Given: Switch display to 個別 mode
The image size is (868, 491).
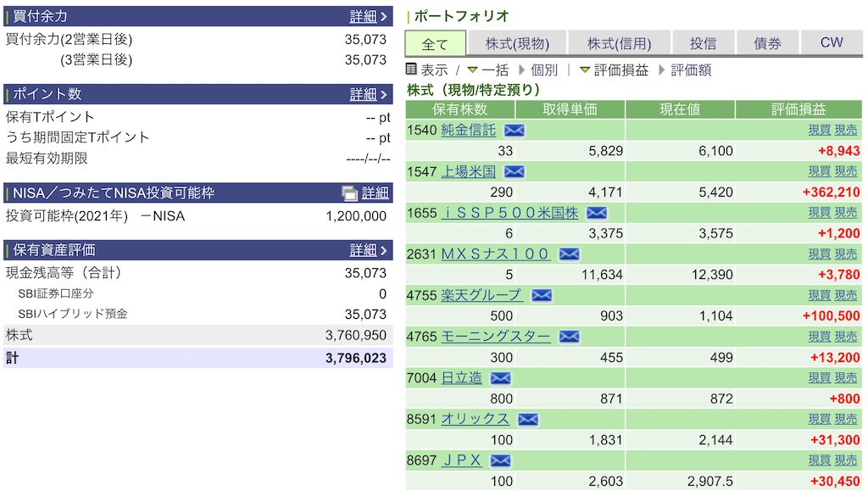Looking at the screenshot, I should click(538, 70).
